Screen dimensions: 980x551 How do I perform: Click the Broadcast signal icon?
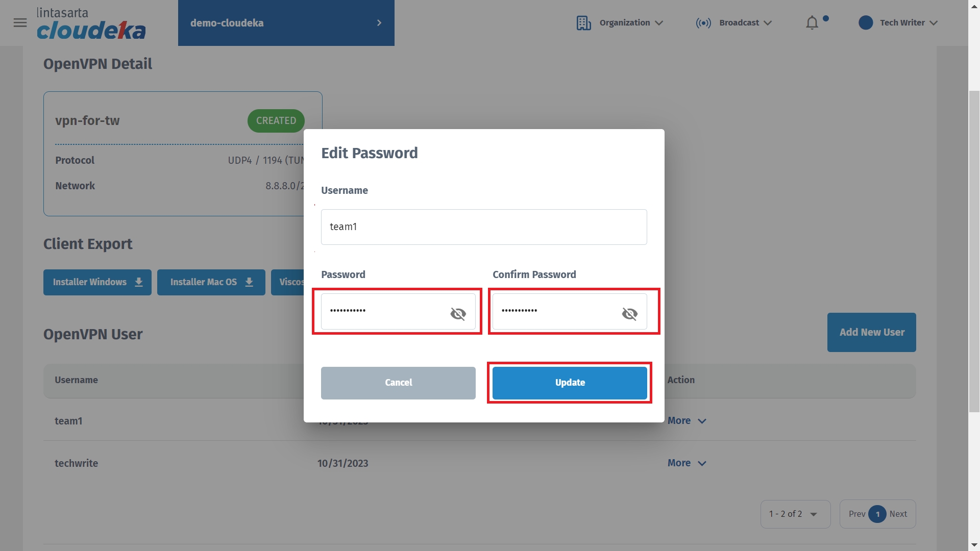pos(703,23)
